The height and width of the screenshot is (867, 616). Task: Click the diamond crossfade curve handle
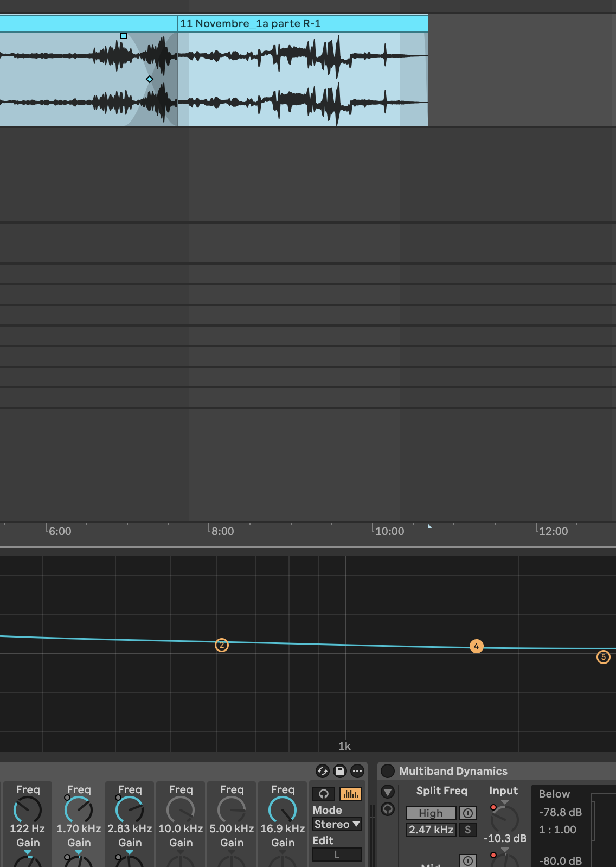click(x=150, y=79)
